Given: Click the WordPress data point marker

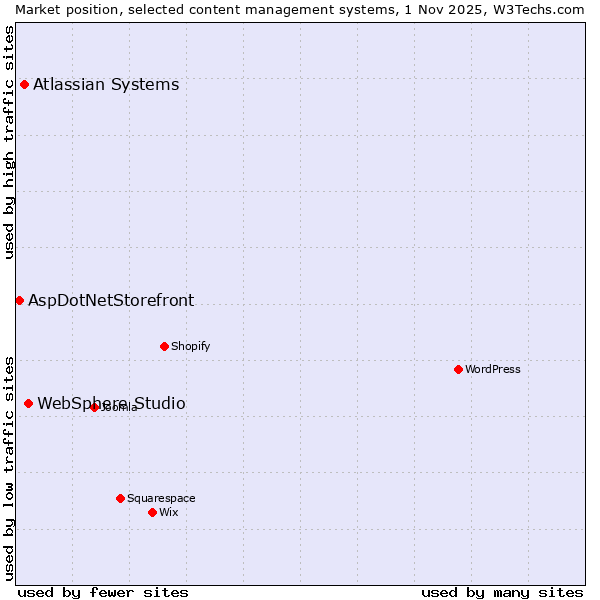Looking at the screenshot, I should click(458, 369).
